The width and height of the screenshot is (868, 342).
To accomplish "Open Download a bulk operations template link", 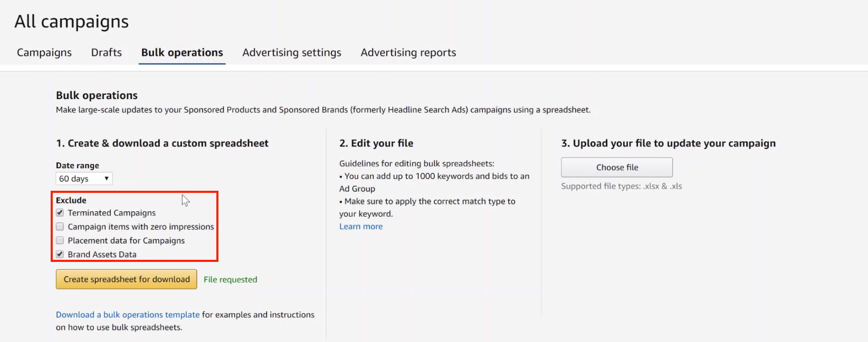I will pyautogui.click(x=128, y=315).
